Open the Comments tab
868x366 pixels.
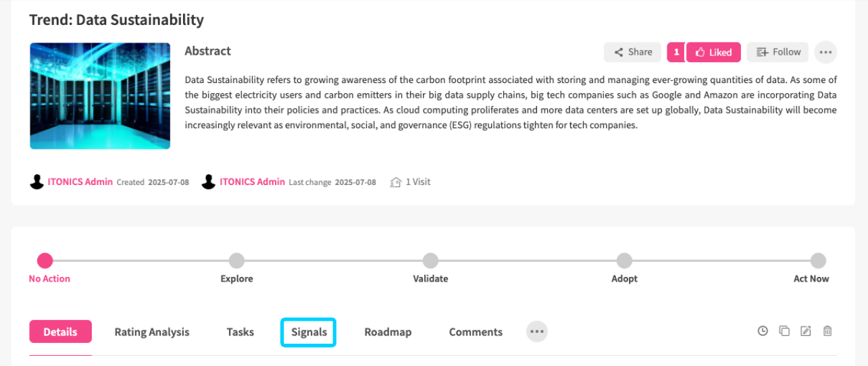(x=476, y=332)
